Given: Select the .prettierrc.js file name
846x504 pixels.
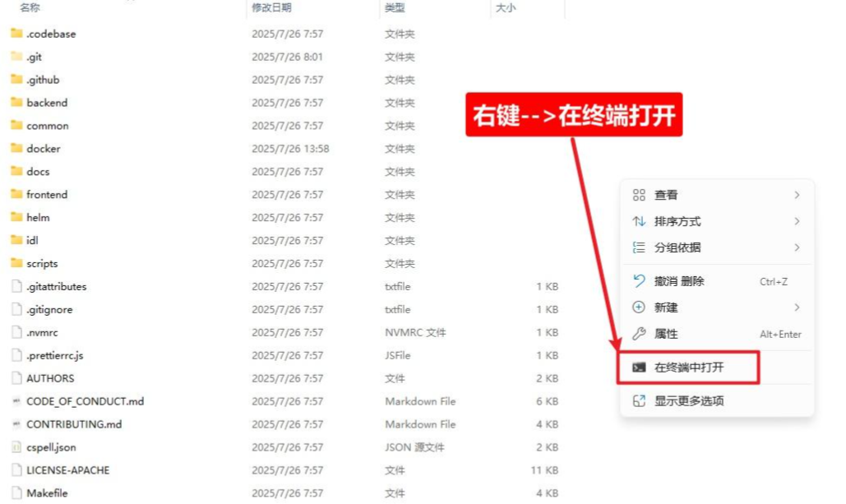Looking at the screenshot, I should coord(55,355).
